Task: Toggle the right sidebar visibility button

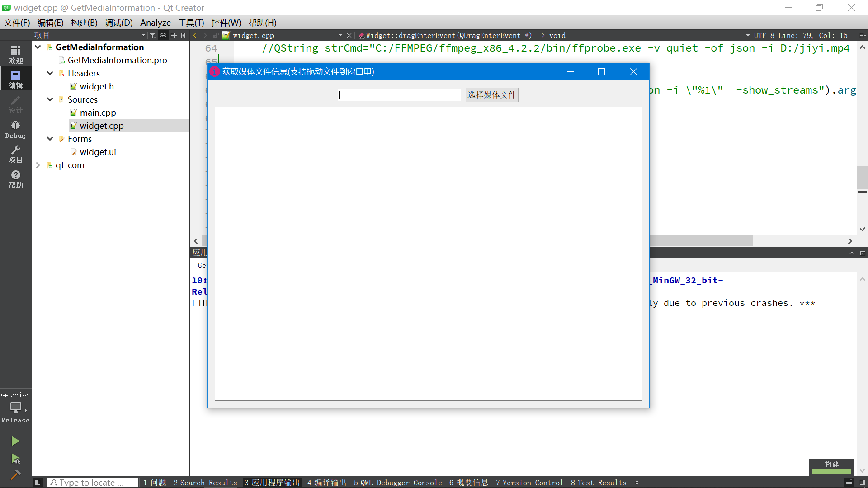Action: [862, 483]
